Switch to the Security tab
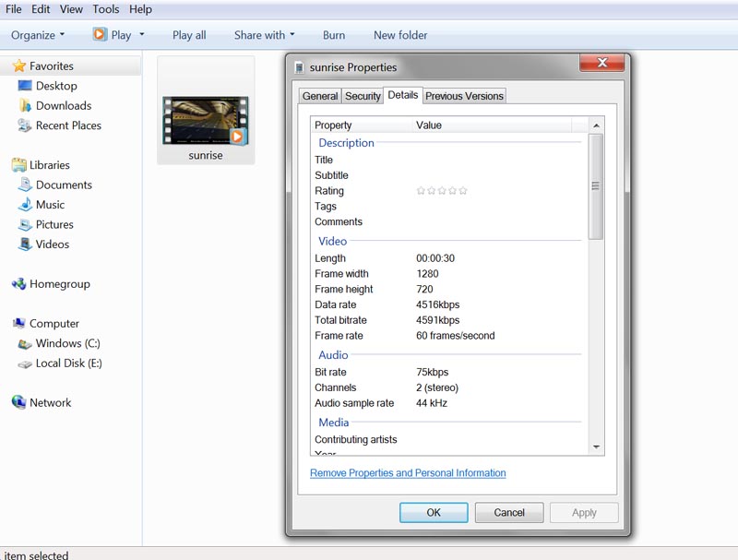 pos(363,96)
